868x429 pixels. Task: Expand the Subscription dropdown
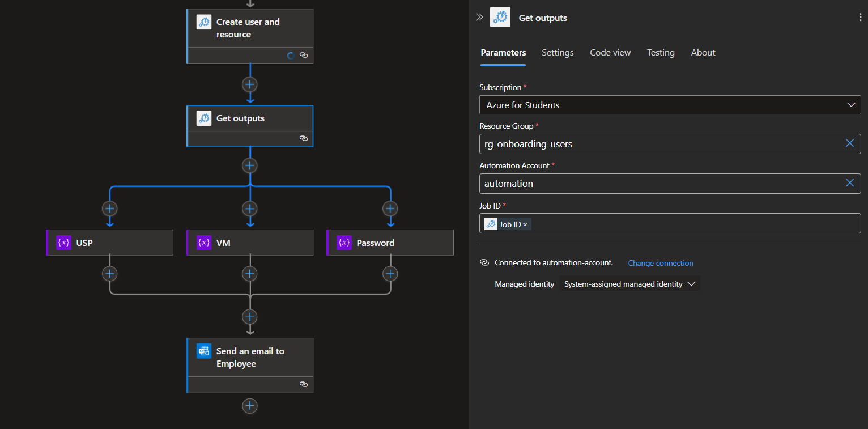point(850,105)
